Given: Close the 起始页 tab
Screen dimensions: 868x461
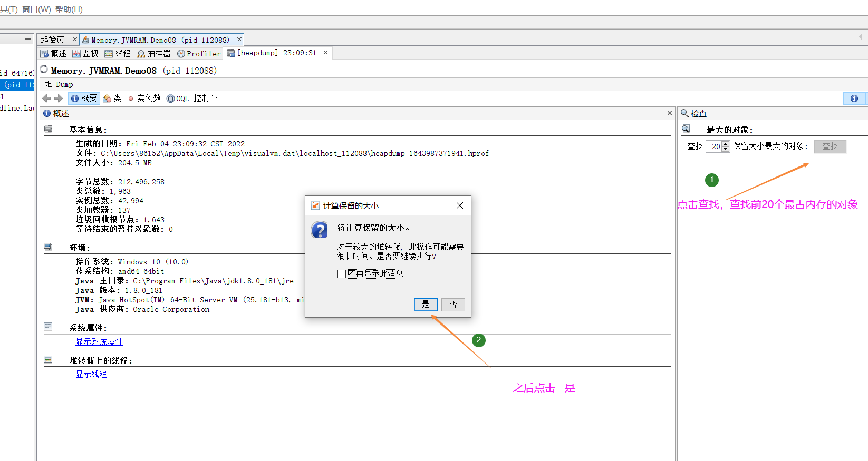Looking at the screenshot, I should click(74, 40).
